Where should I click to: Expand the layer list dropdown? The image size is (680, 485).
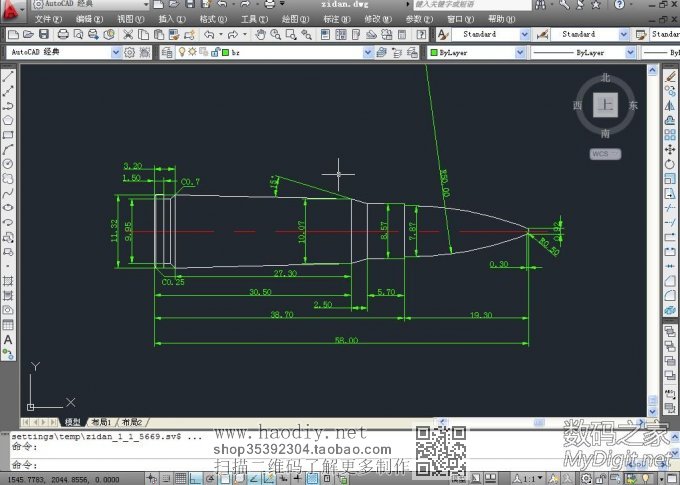[367, 51]
